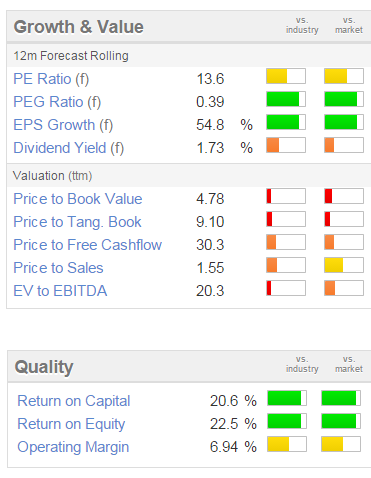Open the Price to Sales link
371x478 pixels.
pyautogui.click(x=58, y=268)
